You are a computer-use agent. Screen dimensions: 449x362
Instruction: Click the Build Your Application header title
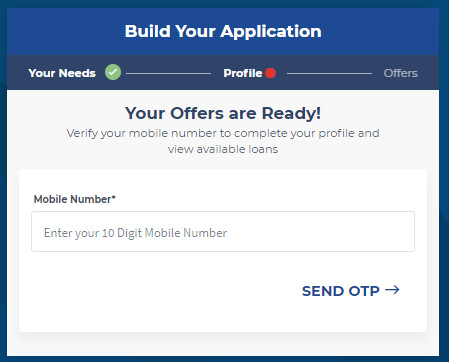(223, 31)
